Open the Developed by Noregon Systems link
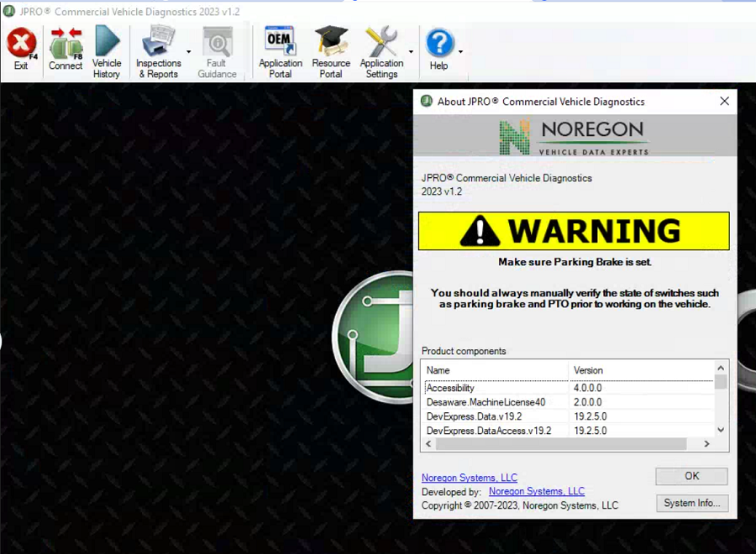The height and width of the screenshot is (554, 756). (537, 491)
